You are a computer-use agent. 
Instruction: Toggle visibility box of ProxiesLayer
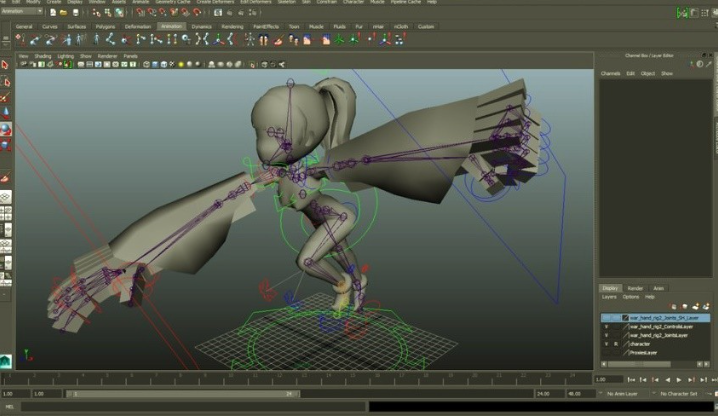606,353
